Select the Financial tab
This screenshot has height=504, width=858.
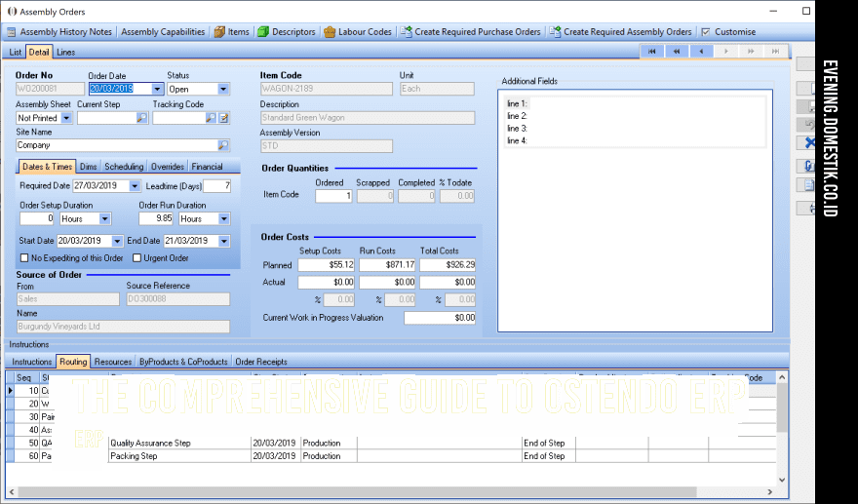tap(207, 167)
